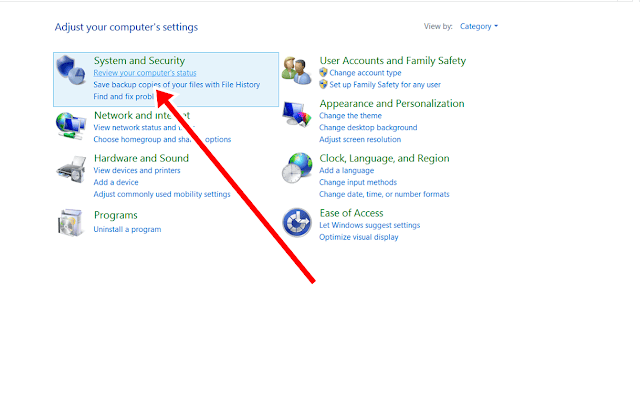Open the Appearance and Personalization monitor icon
Viewport: 640px width, 420px height.
click(x=296, y=114)
